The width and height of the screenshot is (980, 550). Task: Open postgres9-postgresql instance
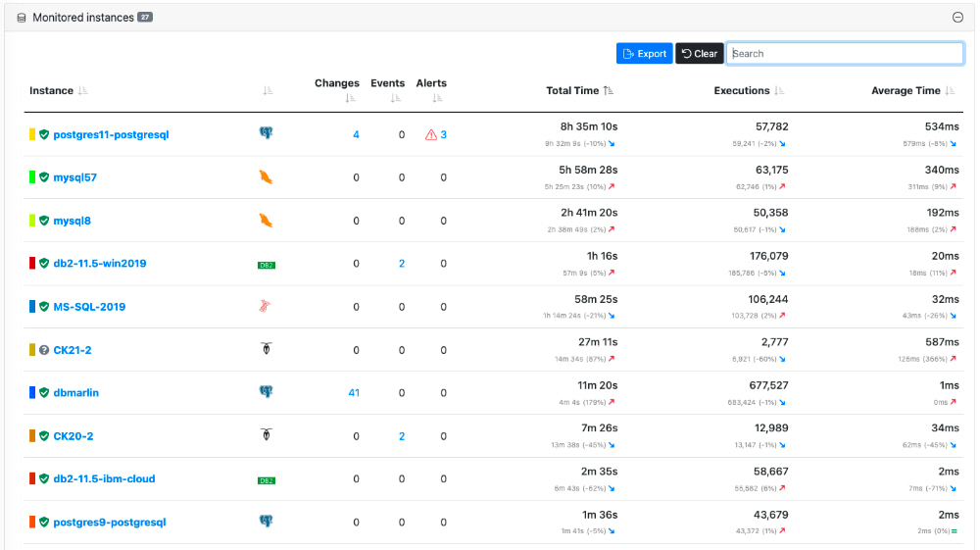pos(110,523)
